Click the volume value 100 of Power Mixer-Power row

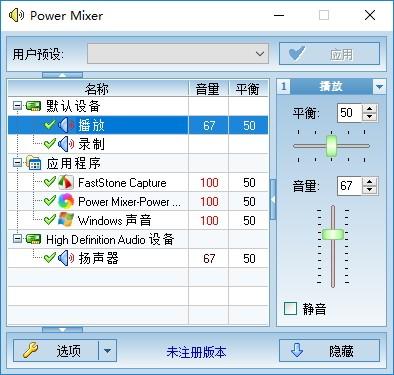coord(209,202)
